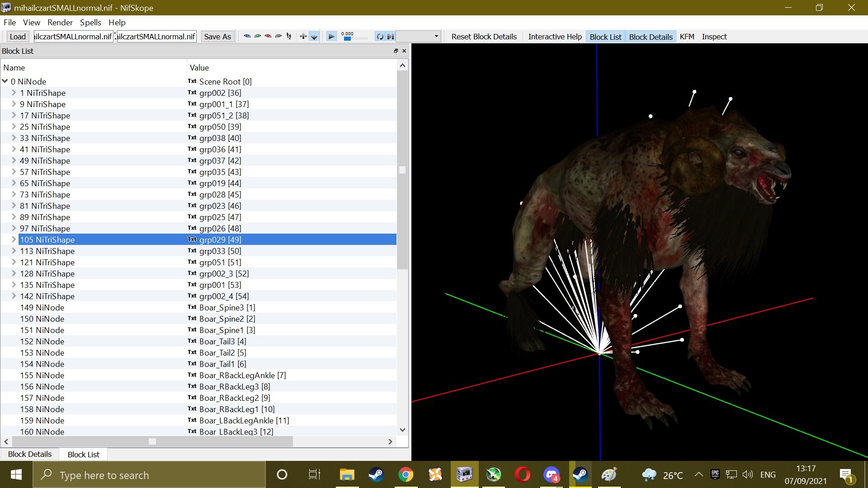
Task: Sort by the Name column header
Action: click(94, 67)
